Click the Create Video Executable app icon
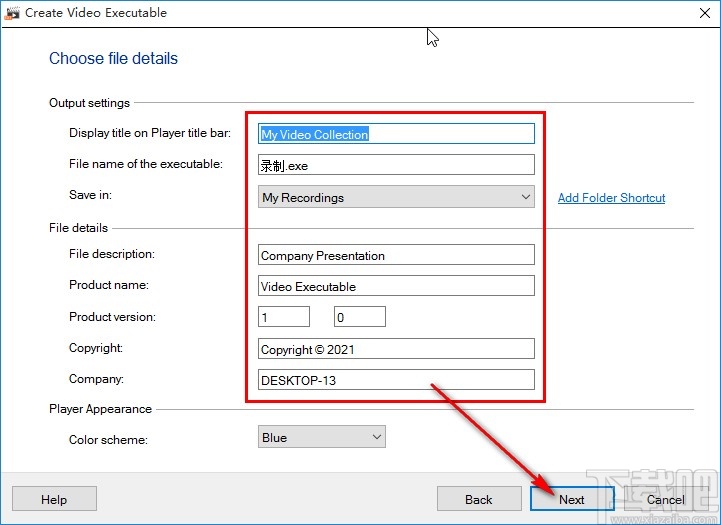 coord(13,13)
